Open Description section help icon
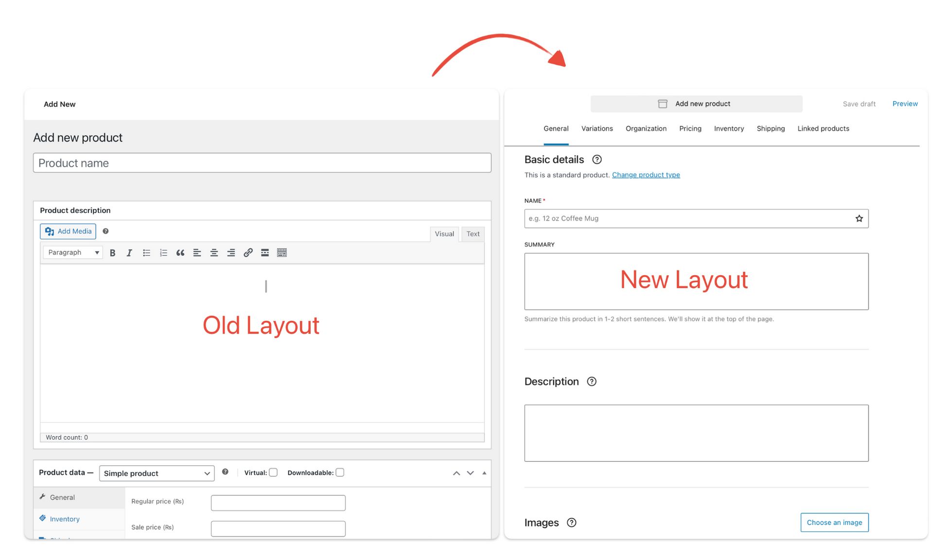The image size is (948, 560). pyautogui.click(x=592, y=382)
